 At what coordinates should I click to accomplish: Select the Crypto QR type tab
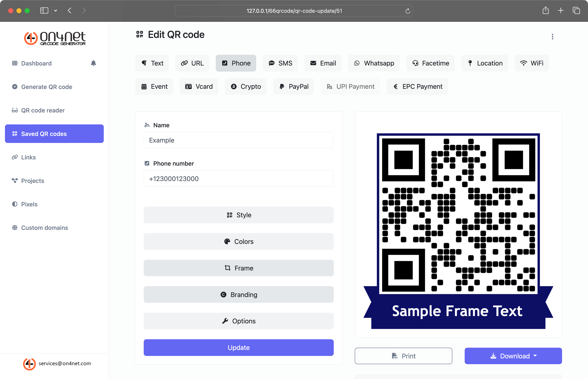245,86
